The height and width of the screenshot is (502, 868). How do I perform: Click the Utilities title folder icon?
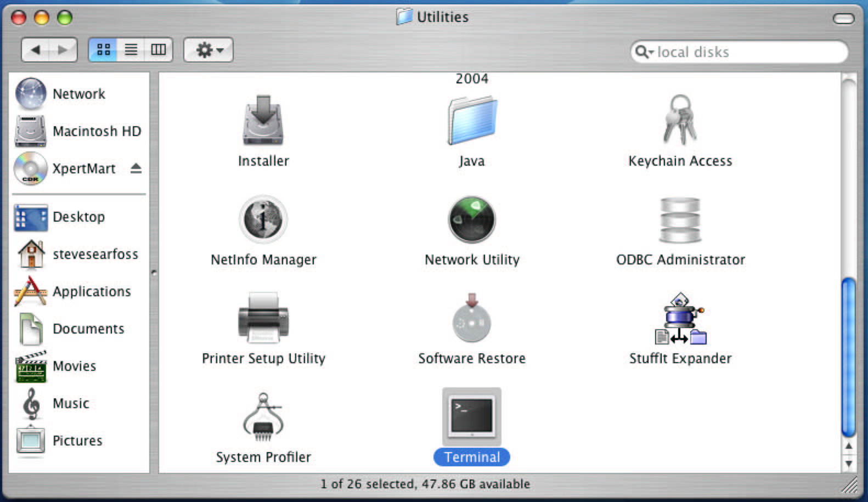[x=404, y=16]
